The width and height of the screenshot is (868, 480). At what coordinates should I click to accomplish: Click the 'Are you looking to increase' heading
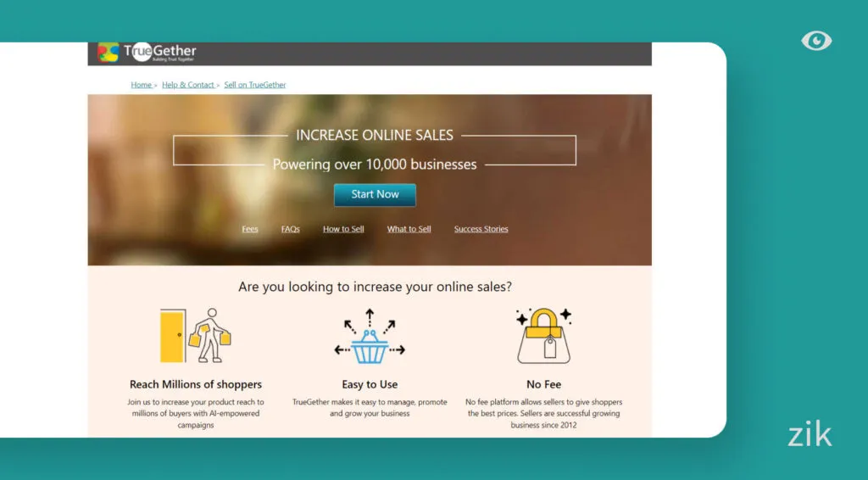point(375,287)
